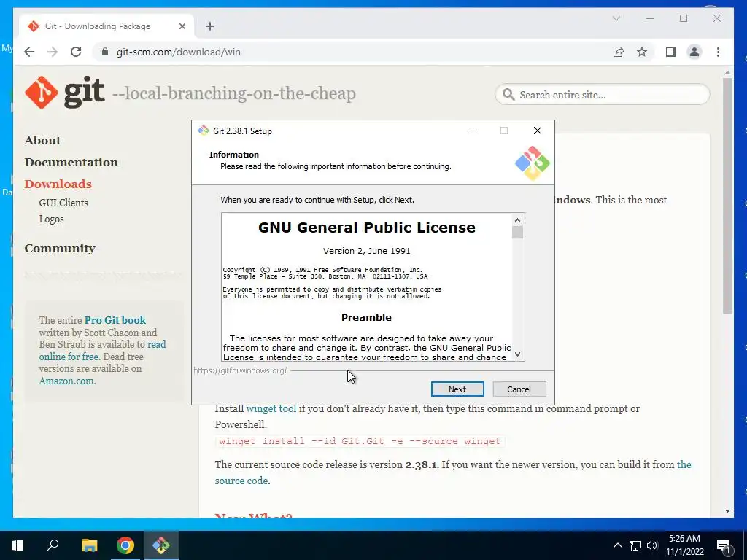Bookmark this page with the star icon

(x=642, y=52)
